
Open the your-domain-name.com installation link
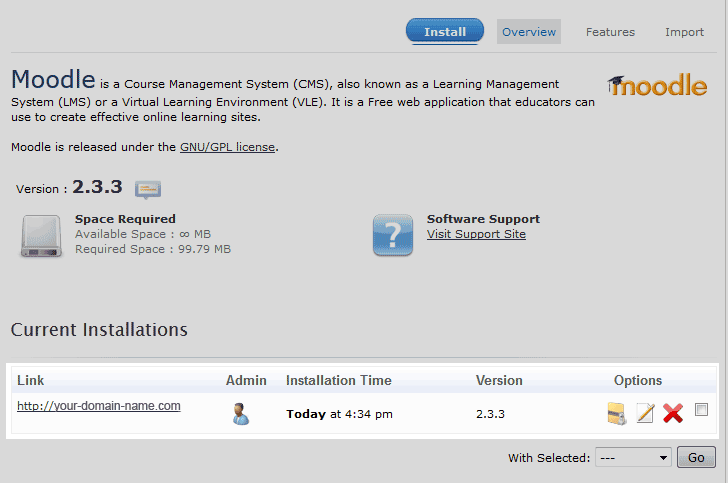pos(99,406)
